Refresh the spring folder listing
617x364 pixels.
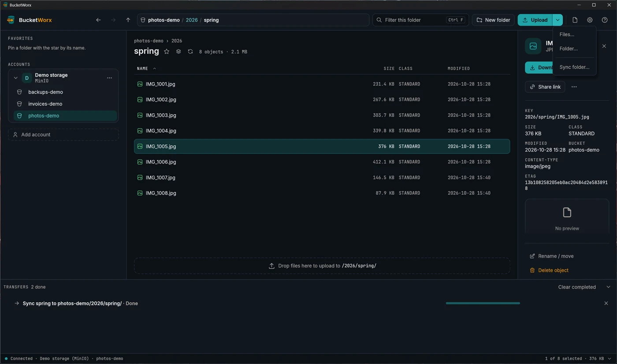190,52
